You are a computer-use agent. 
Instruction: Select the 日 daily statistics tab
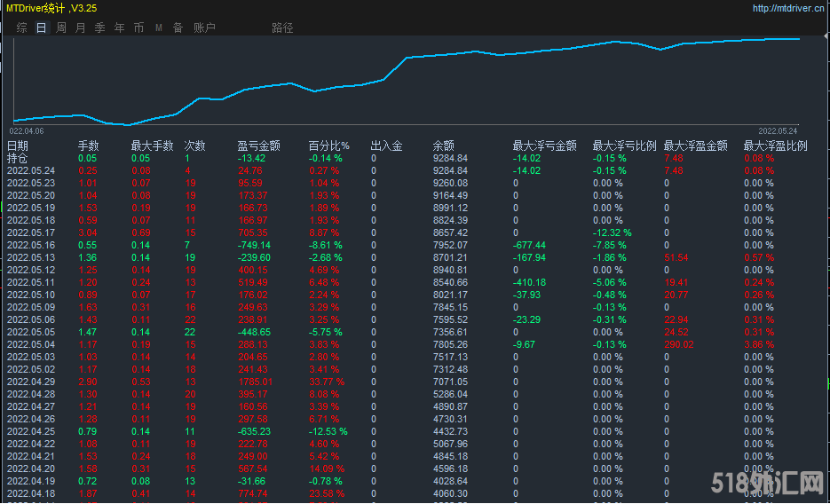coord(42,28)
